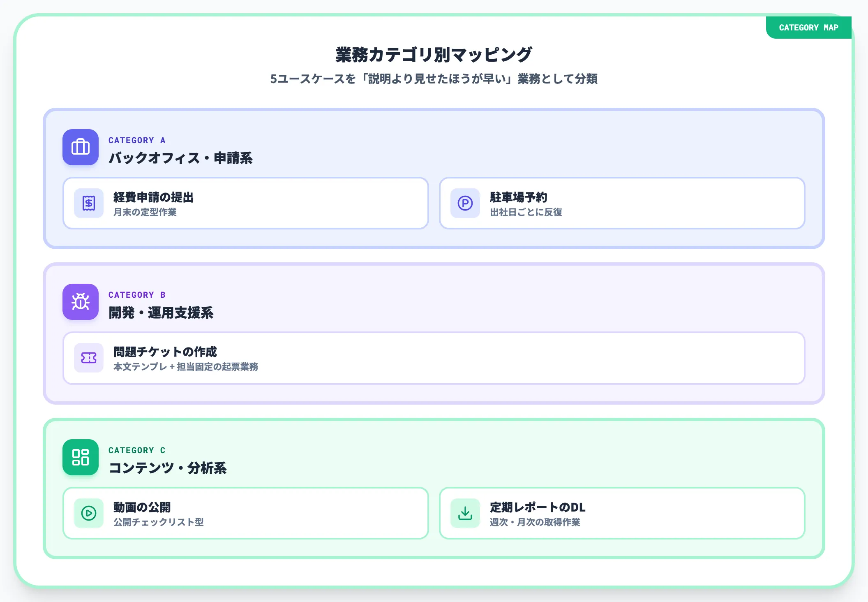
Task: Click the subtitle starting with 5ユースケースを
Action: 434,79
